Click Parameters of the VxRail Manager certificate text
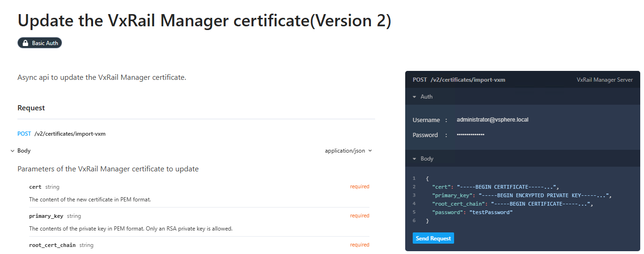The width and height of the screenshot is (644, 254). point(108,169)
